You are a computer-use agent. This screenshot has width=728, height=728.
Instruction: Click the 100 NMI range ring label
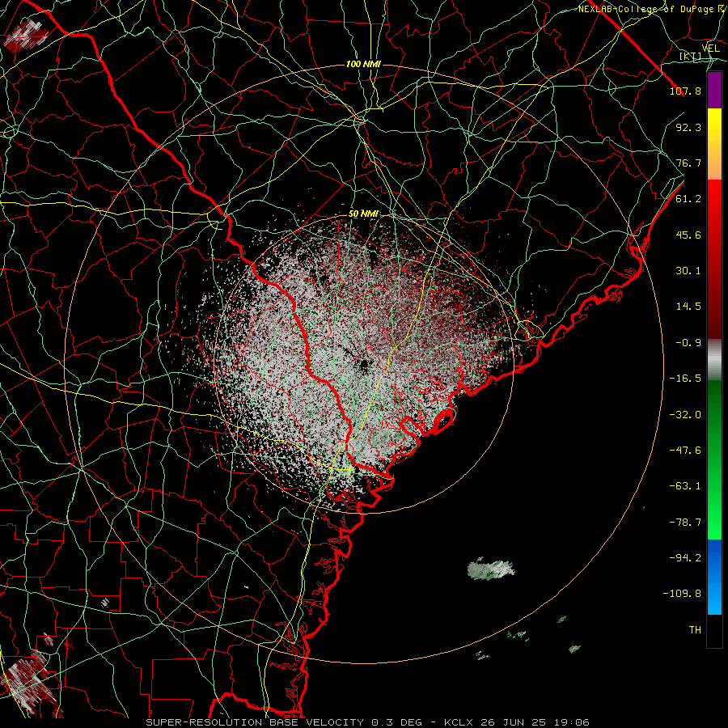tap(363, 64)
